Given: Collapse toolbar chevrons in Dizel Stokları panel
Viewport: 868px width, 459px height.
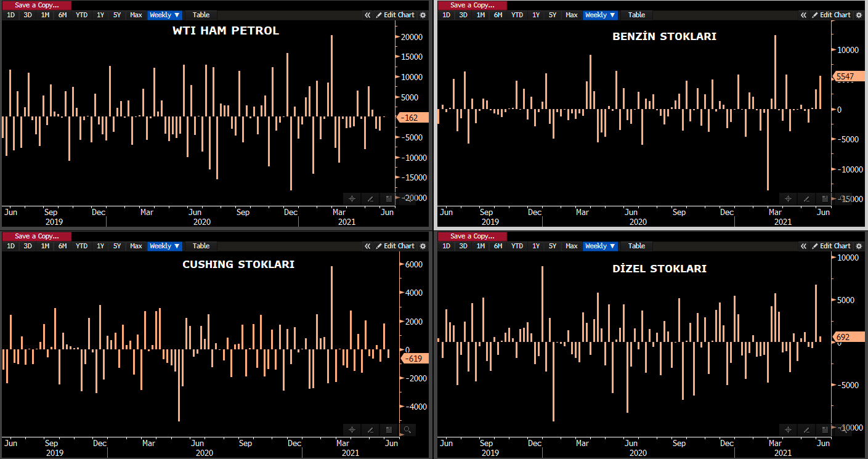Looking at the screenshot, I should click(x=803, y=246).
